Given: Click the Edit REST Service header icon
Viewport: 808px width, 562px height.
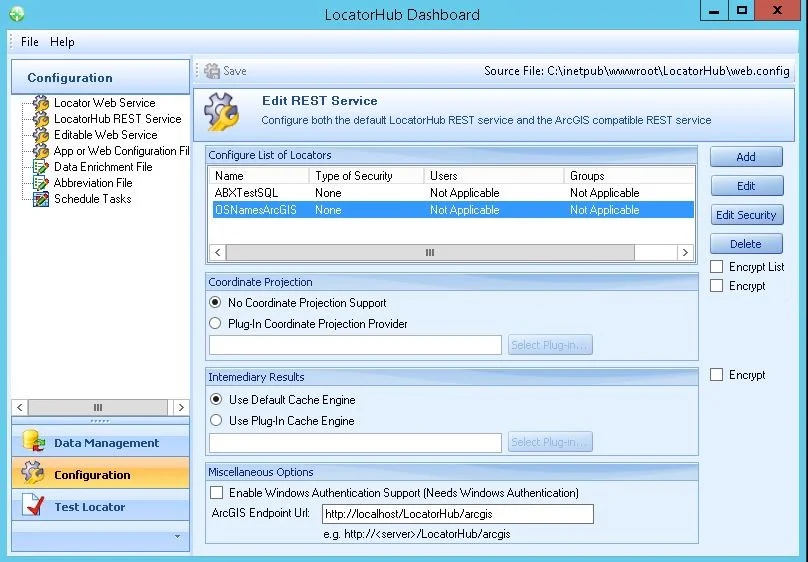Looking at the screenshot, I should 222,112.
